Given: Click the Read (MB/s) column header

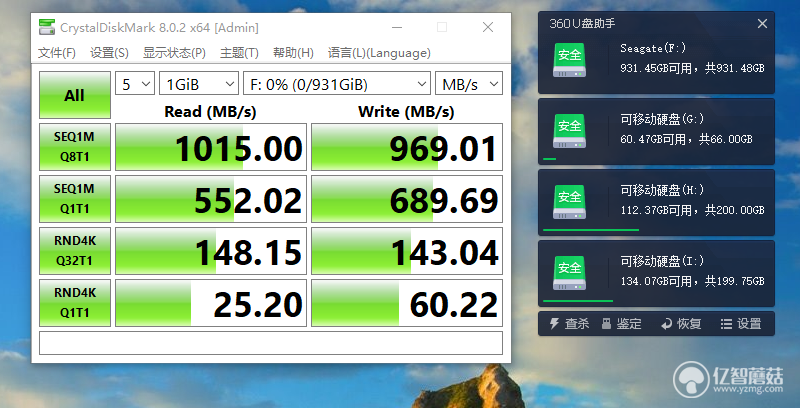Looking at the screenshot, I should [210, 111].
